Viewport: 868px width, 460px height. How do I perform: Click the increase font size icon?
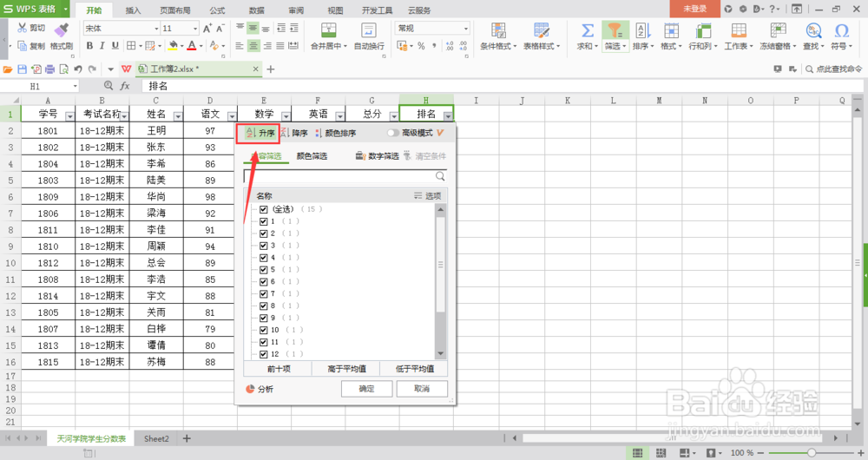click(207, 29)
